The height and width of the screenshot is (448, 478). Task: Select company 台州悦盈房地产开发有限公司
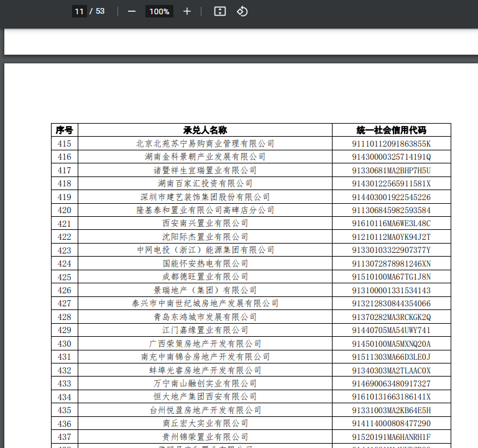205,410
